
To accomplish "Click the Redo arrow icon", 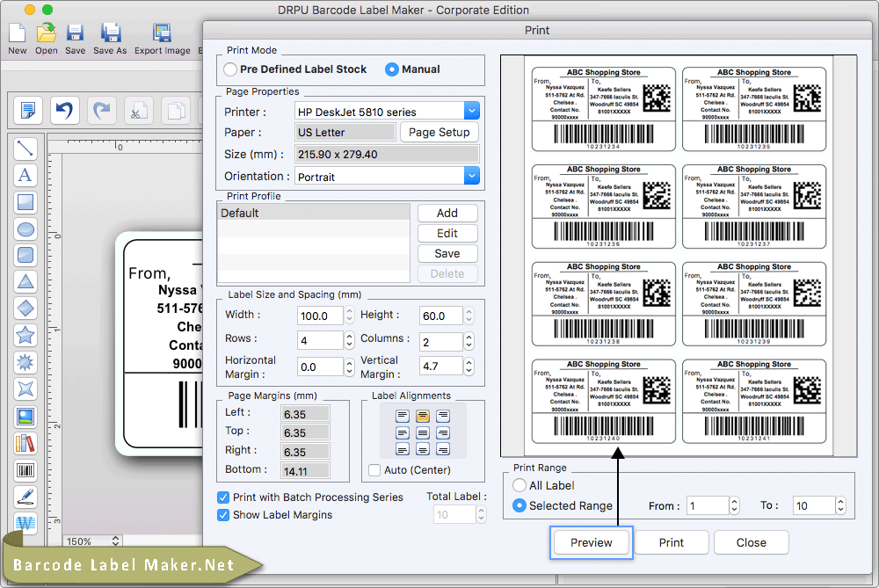I will [x=101, y=110].
